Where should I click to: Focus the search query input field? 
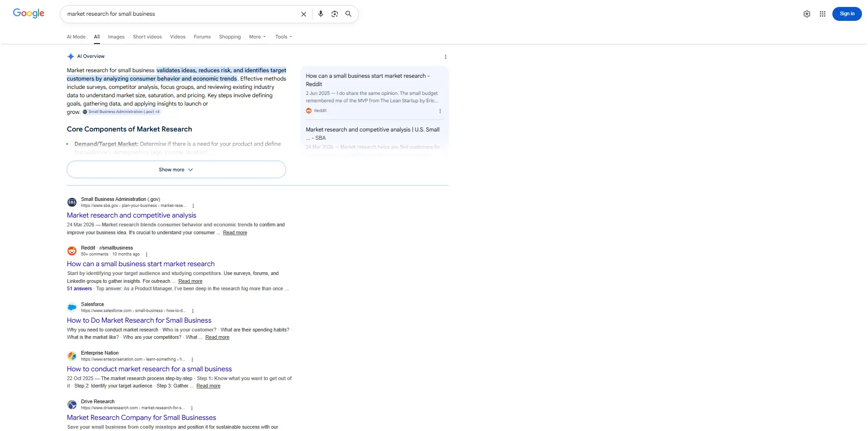click(181, 14)
